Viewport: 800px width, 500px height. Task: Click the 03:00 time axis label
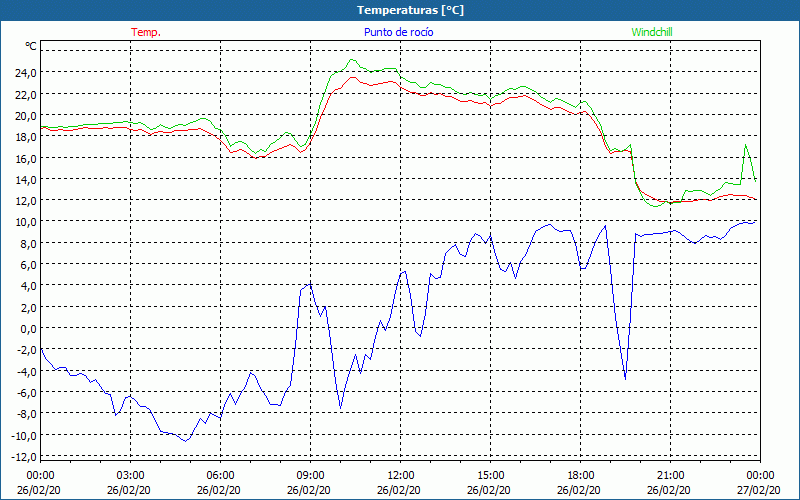[131, 476]
